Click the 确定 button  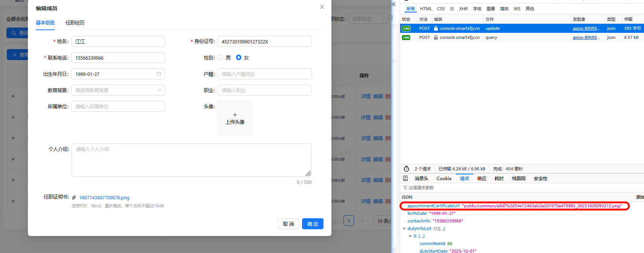click(313, 224)
